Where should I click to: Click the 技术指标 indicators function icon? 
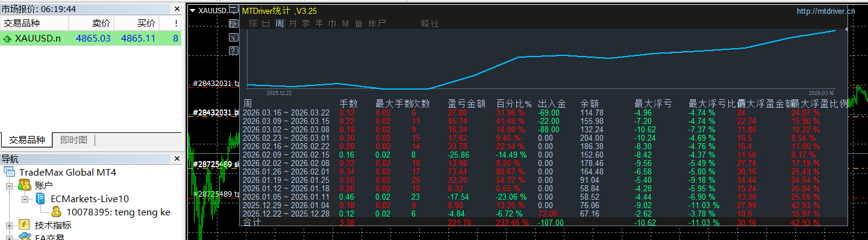(x=24, y=225)
